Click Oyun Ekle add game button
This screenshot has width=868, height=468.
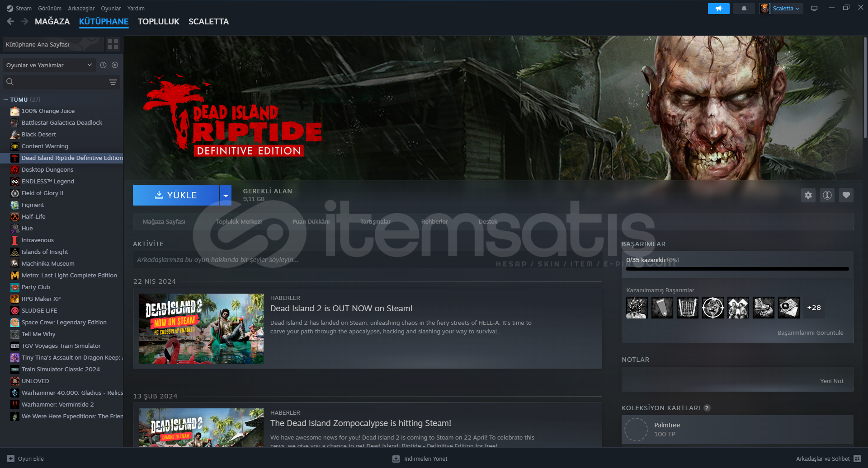(x=26, y=459)
